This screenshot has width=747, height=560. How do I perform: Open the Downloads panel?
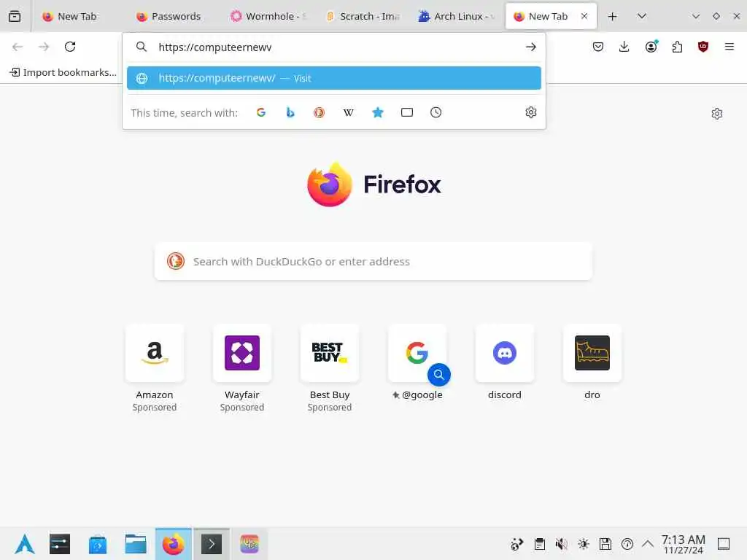(x=624, y=47)
